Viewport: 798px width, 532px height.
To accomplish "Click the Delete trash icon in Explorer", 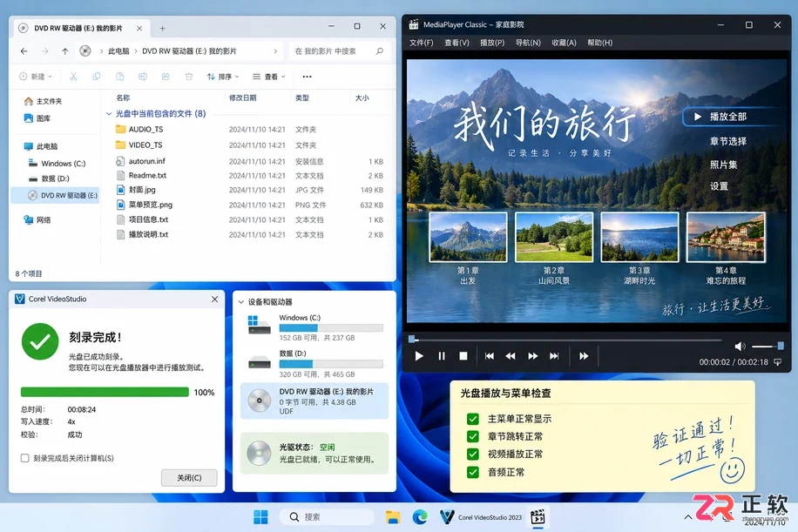I will [189, 77].
